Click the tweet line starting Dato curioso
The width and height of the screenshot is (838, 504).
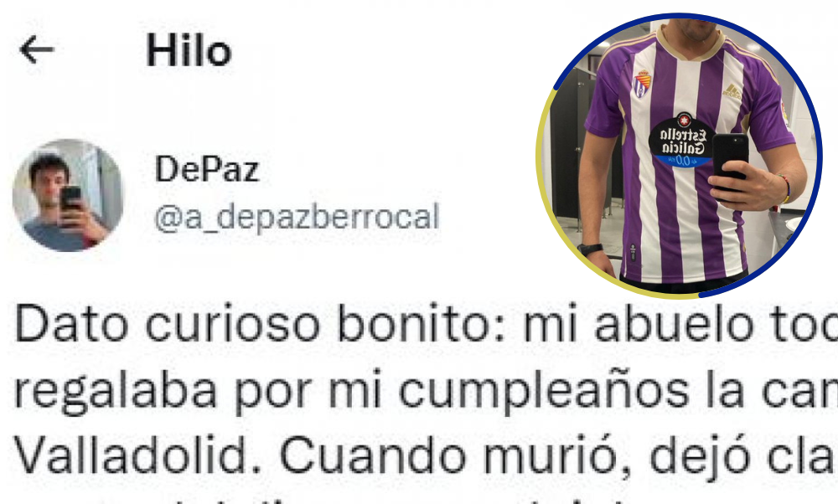pyautogui.click(x=426, y=323)
